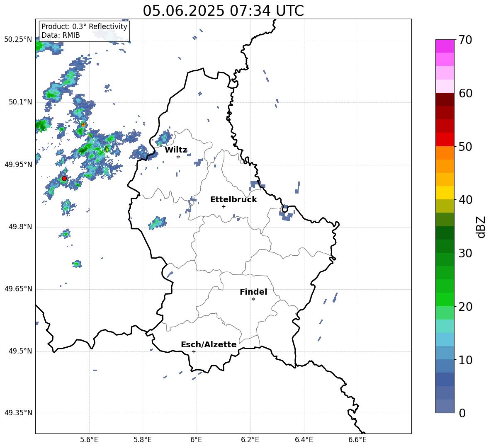Click the bright red colorbar swatch above 50
This screenshot has width=491, height=448.
point(445,140)
